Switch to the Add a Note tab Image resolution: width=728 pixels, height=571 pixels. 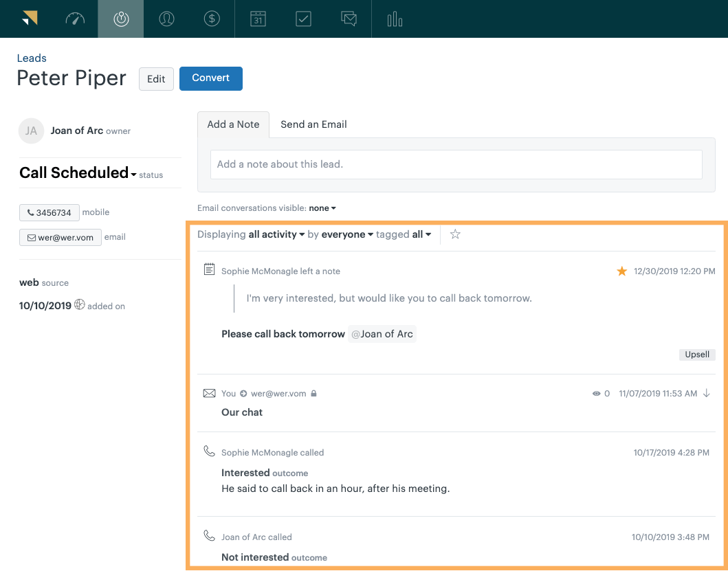coord(233,124)
